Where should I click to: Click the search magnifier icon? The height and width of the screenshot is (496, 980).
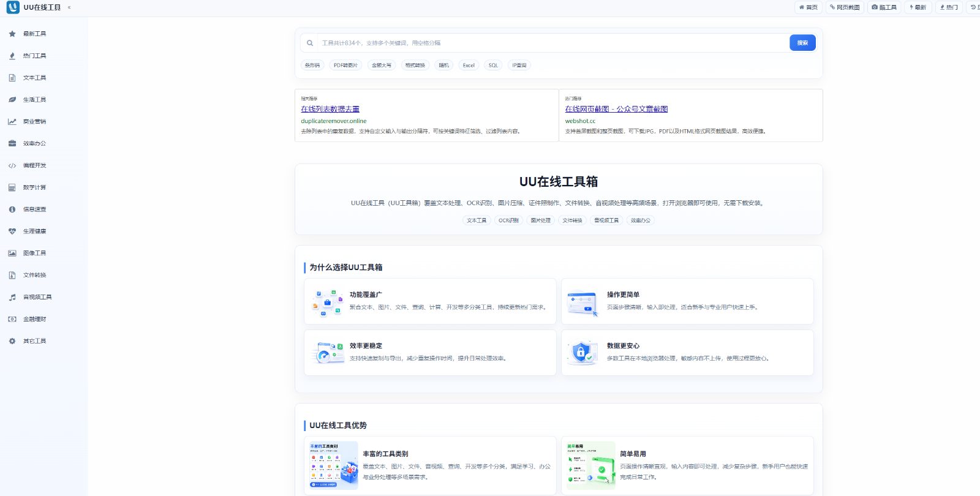310,43
